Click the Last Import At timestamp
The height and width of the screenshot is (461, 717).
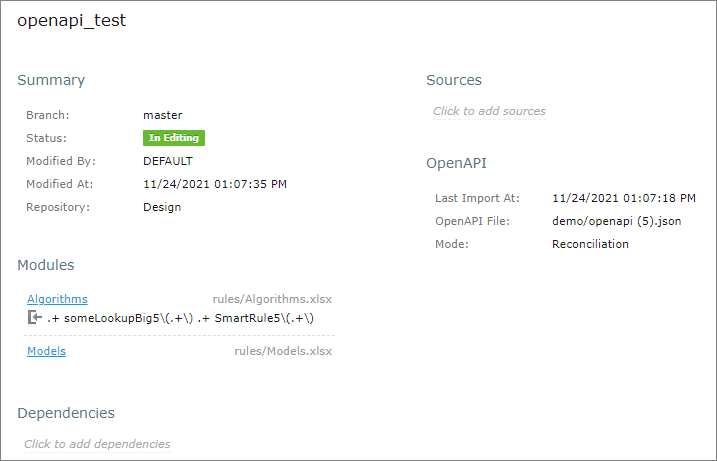[x=623, y=198]
